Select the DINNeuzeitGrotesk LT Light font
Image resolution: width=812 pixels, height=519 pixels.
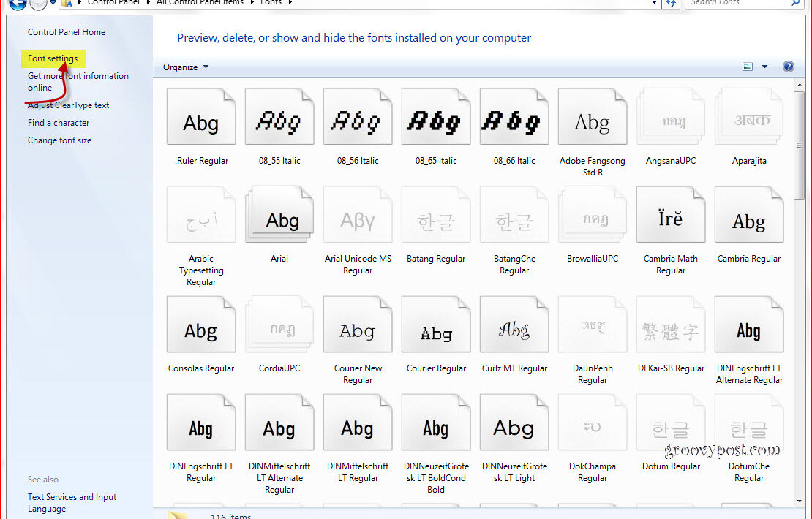[514, 423]
